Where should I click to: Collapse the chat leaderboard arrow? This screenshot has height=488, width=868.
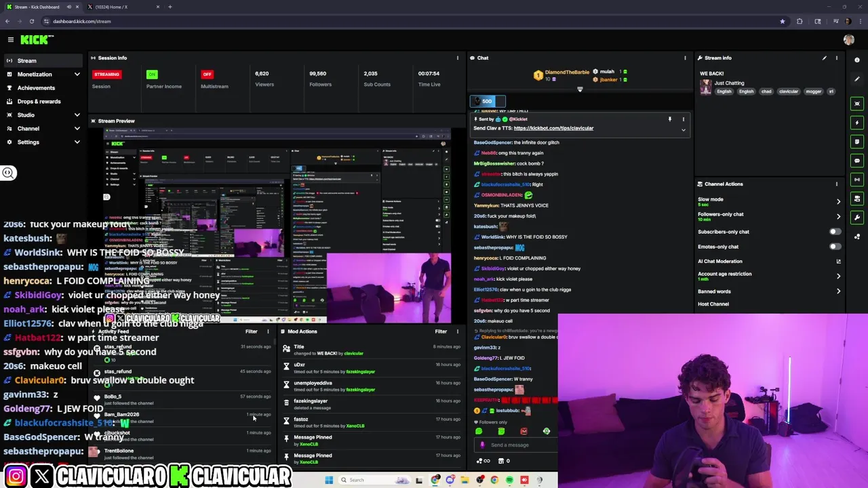point(580,89)
